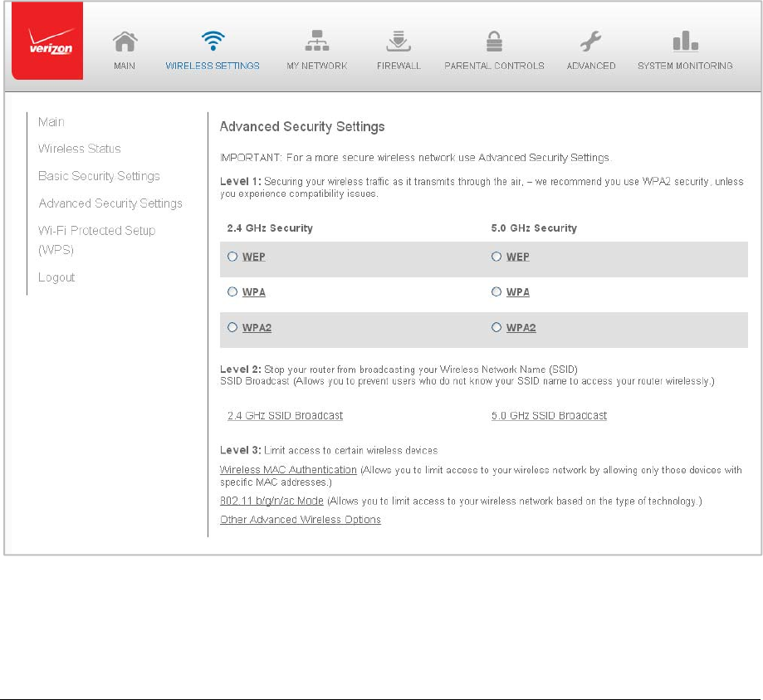Open the System Monitoring bar chart icon
This screenshot has height=700, width=763.
(685, 42)
